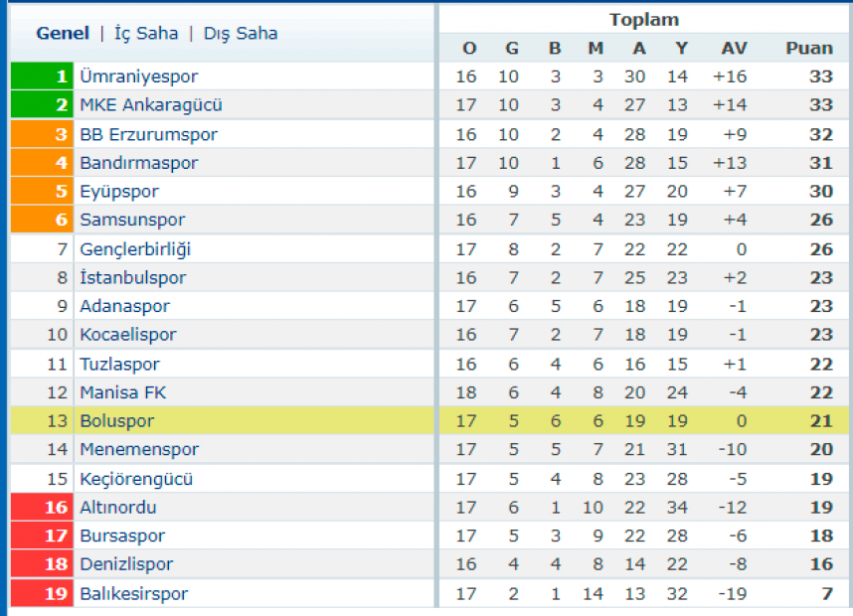This screenshot has width=853, height=616.
Task: Open Ümraniyespor team link
Action: [x=139, y=77]
